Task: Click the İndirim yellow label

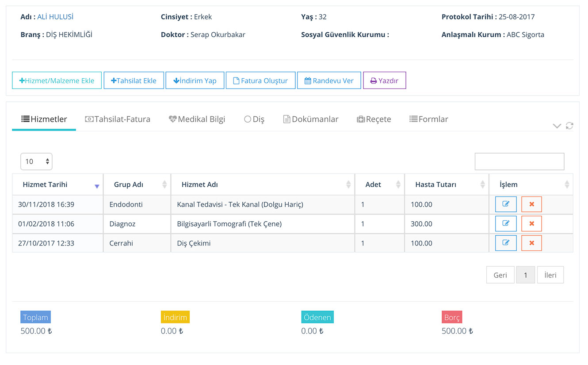Action: (x=175, y=317)
